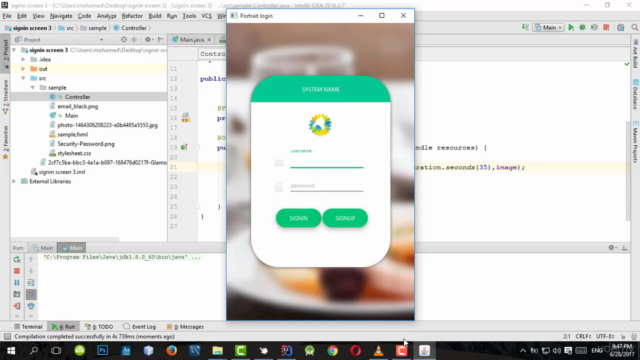Select Security-Password.png file

[86, 144]
